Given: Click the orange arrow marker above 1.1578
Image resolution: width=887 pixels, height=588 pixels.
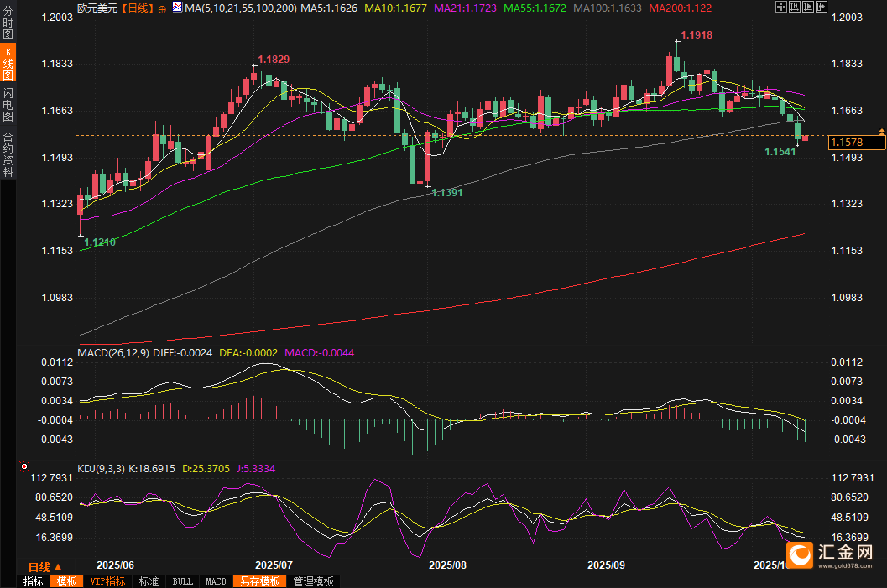Looking at the screenshot, I should tap(882, 132).
